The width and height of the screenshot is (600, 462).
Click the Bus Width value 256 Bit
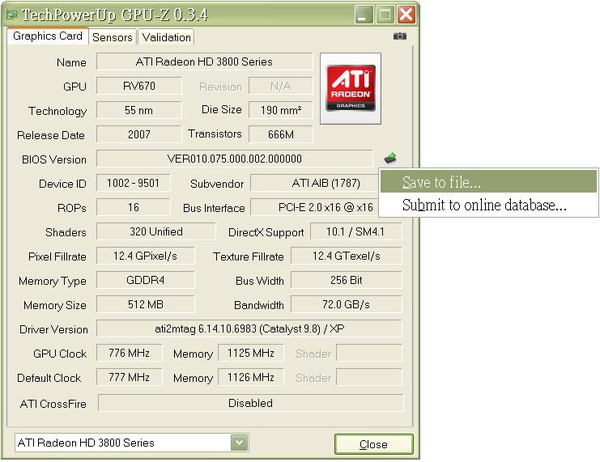346,280
